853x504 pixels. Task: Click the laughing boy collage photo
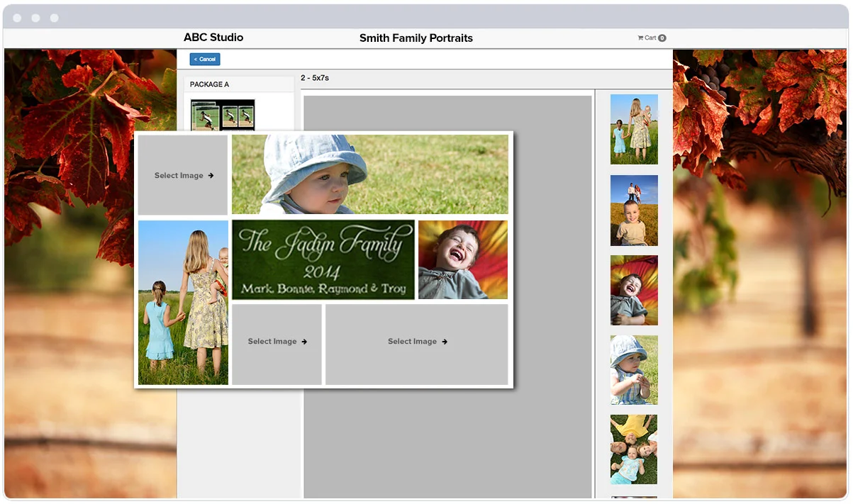pos(463,259)
